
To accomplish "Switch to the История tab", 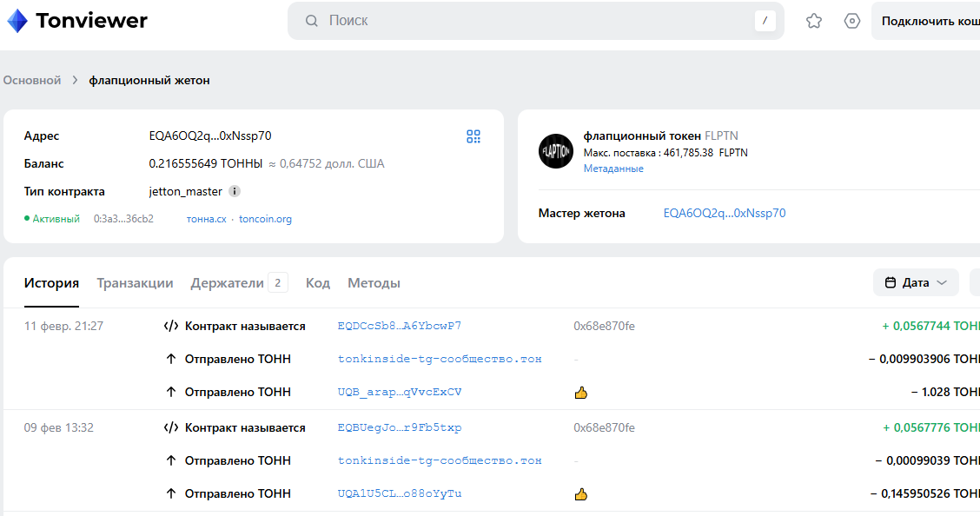I will [x=51, y=283].
